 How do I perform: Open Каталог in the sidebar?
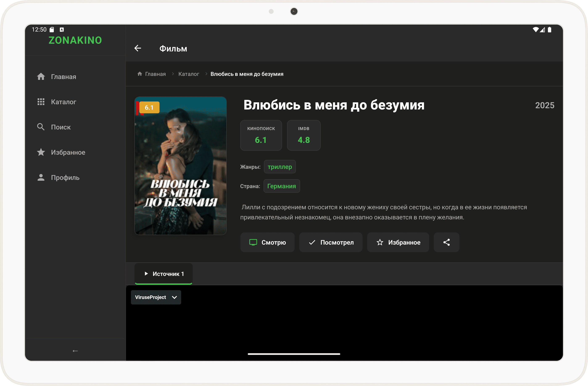(63, 102)
